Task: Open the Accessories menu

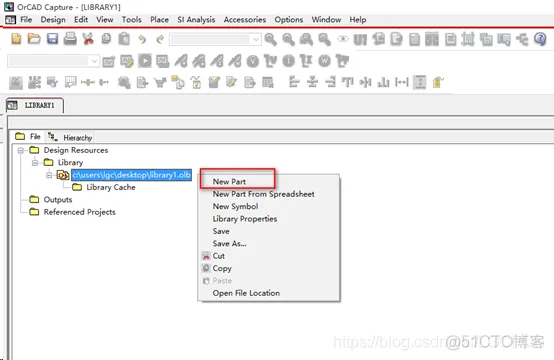Action: (245, 20)
